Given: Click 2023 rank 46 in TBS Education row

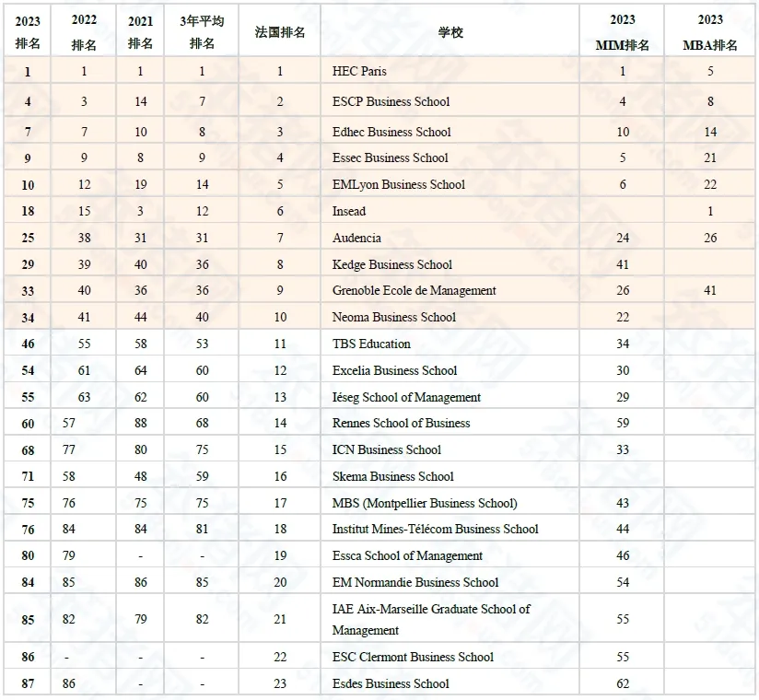Looking at the screenshot, I should point(28,344).
